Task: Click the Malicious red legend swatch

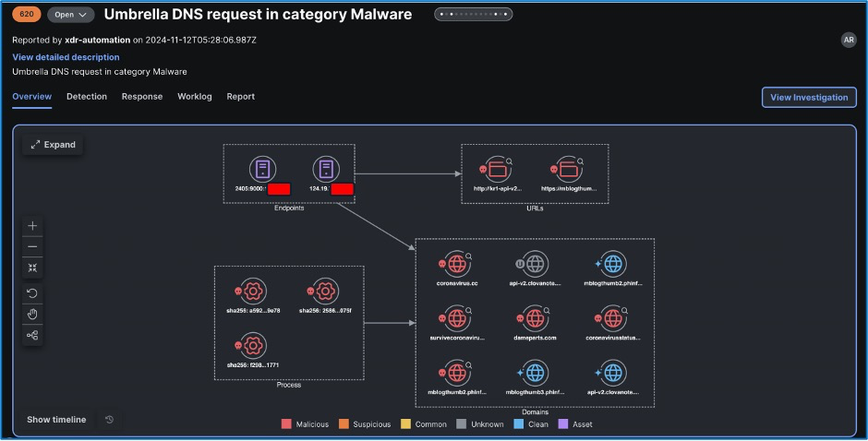Action: tap(286, 424)
